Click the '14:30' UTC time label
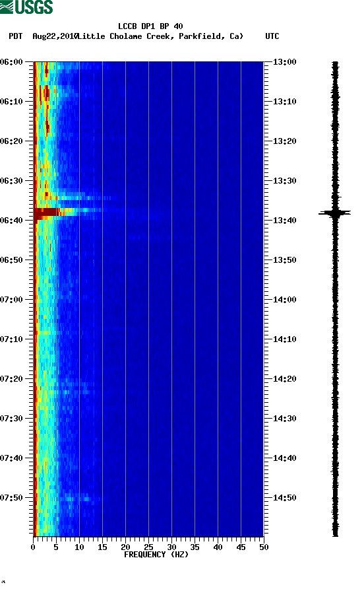The image size is (364, 589). (x=284, y=419)
